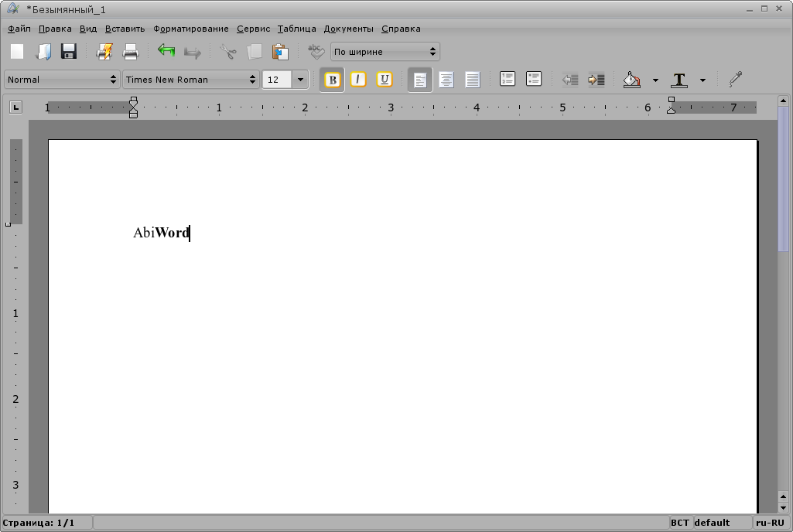Paste from clipboard icon
Screen dimensions: 793x532
click(280, 52)
